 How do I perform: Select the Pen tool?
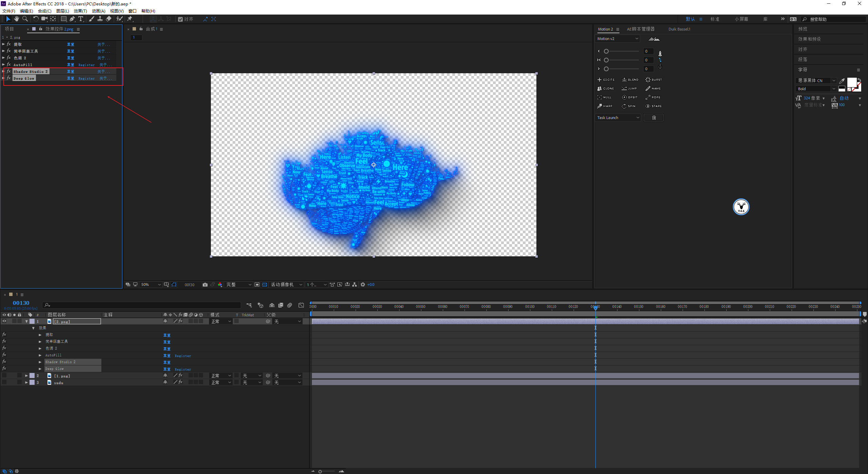click(72, 19)
